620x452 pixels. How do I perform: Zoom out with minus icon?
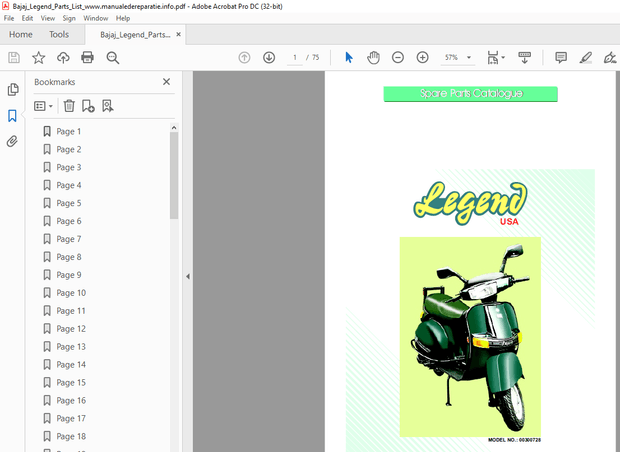pyautogui.click(x=398, y=58)
